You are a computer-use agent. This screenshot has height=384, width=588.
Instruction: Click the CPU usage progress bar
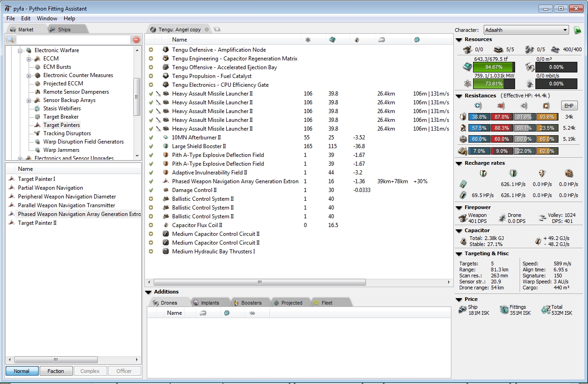(494, 67)
